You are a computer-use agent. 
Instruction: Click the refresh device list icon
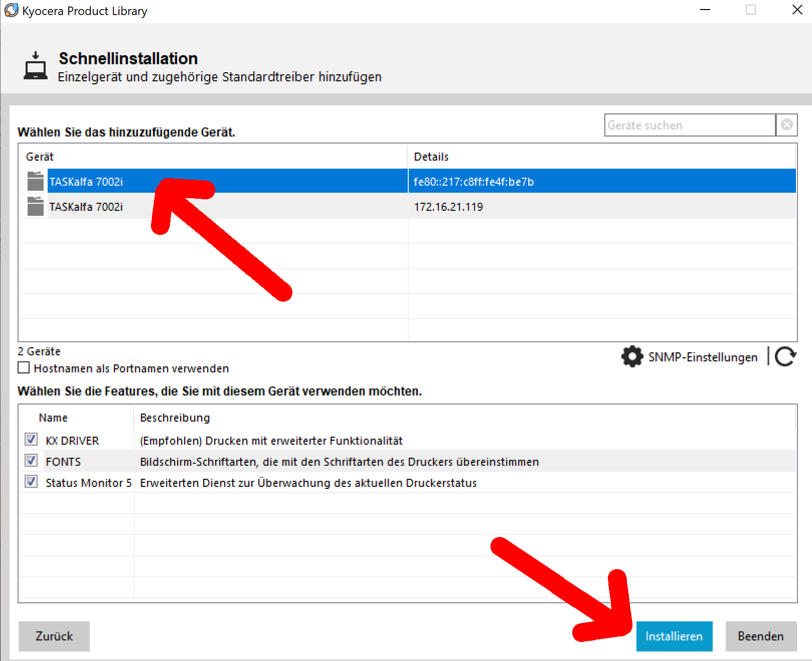tap(785, 357)
